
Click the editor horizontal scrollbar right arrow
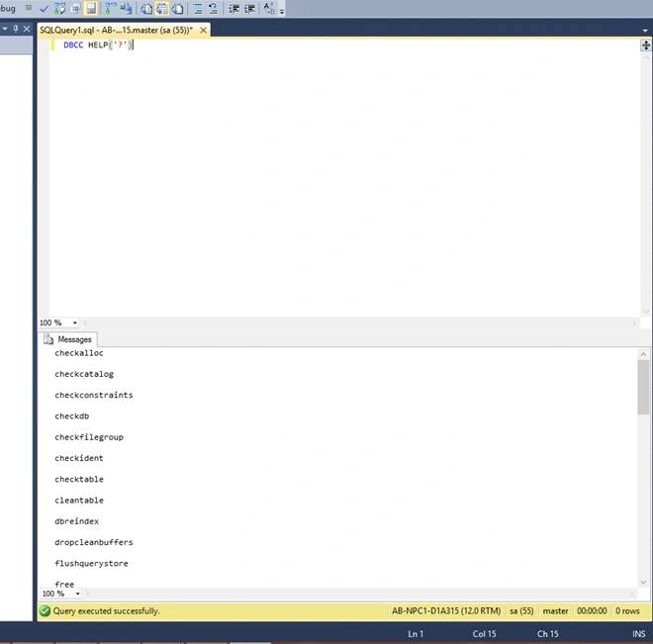(635, 323)
